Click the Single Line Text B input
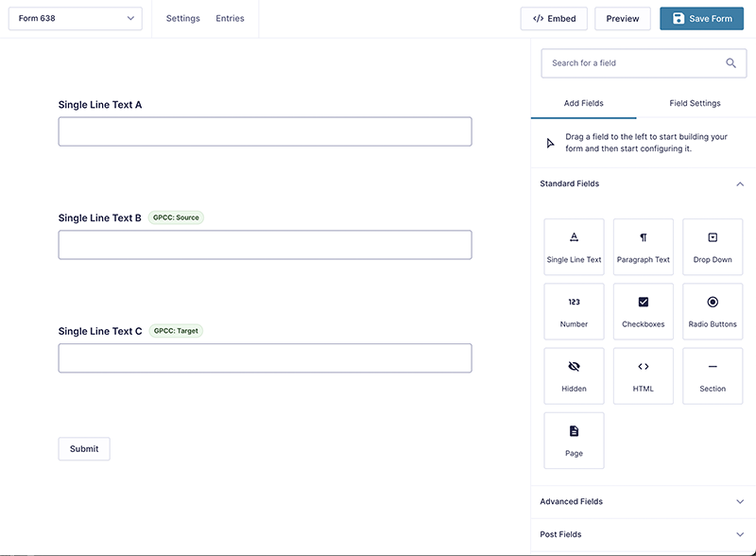This screenshot has height=556, width=756. click(266, 245)
